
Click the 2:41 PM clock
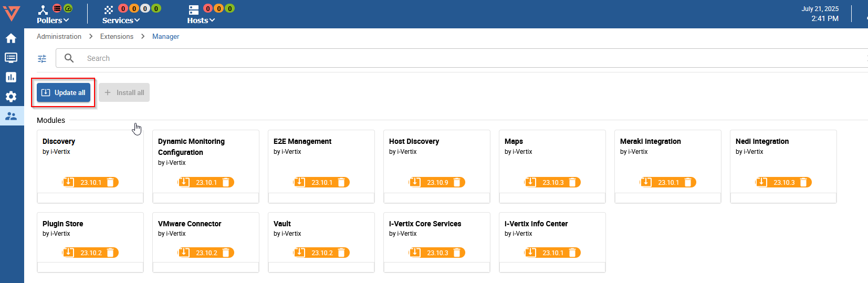(x=825, y=18)
